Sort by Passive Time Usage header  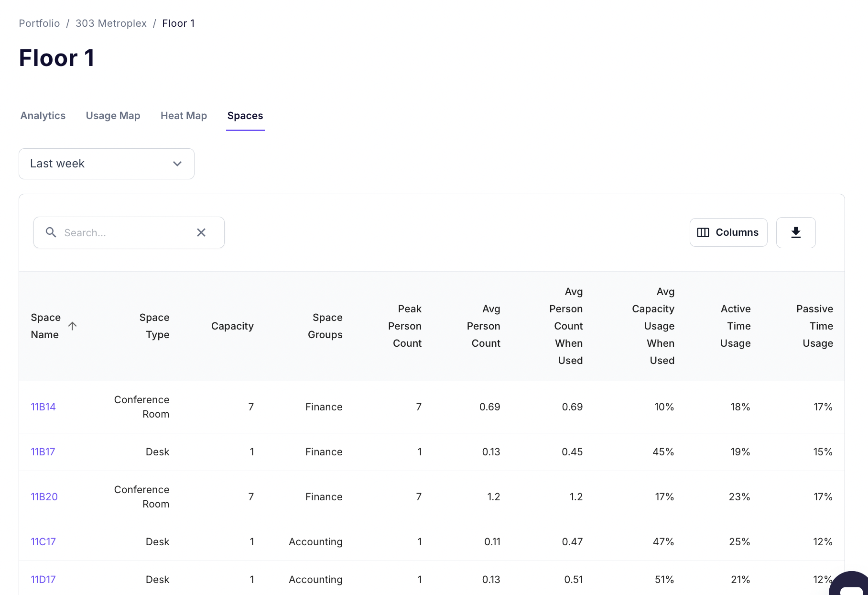point(815,326)
